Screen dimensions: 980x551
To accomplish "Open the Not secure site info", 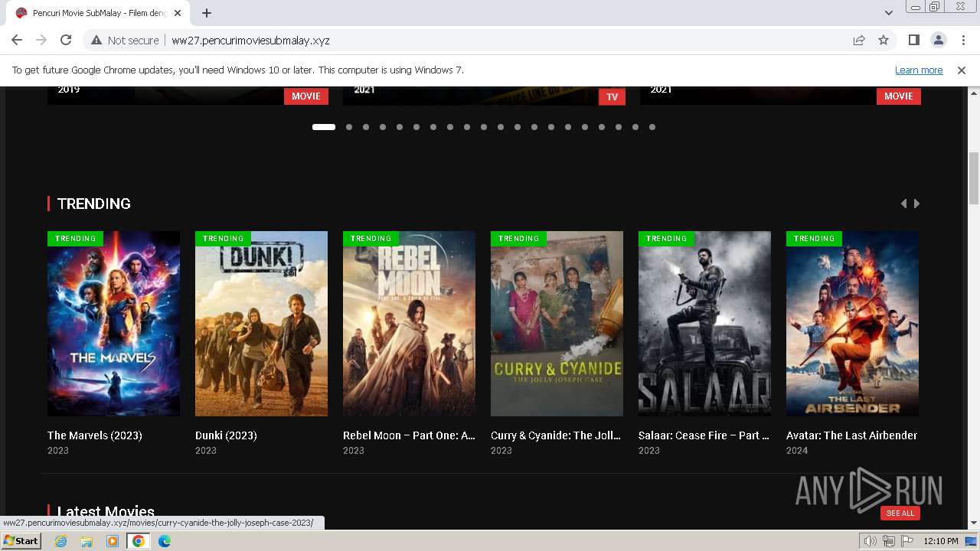I will pyautogui.click(x=125, y=41).
